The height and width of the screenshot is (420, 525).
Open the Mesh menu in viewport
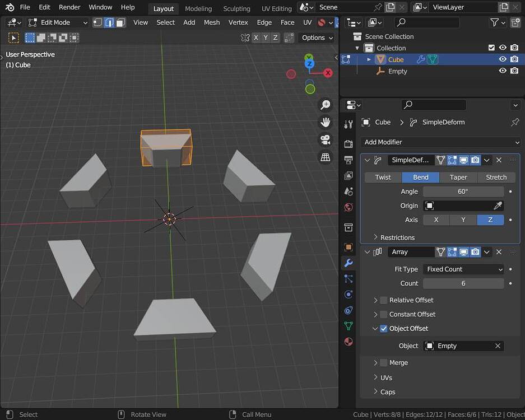point(212,22)
